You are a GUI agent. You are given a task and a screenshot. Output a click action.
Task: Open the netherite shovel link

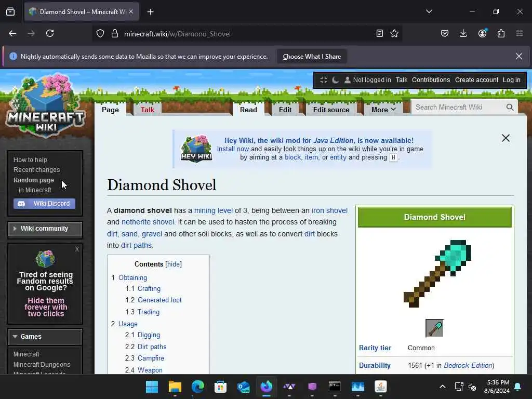click(x=148, y=222)
